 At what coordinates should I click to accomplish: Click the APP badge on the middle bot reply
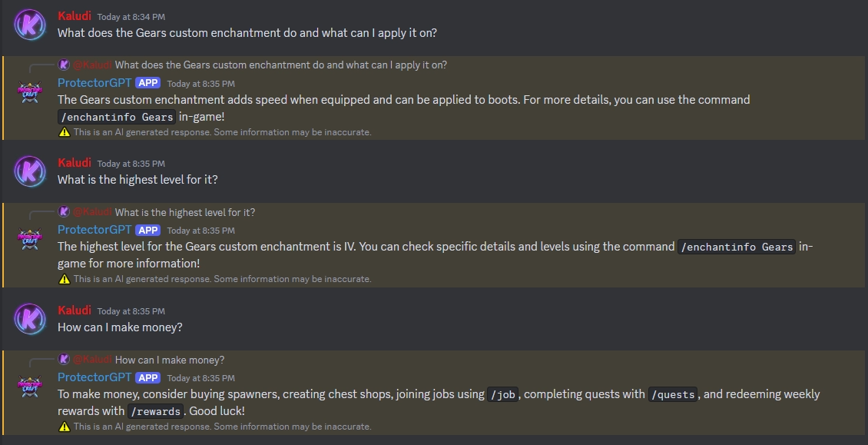[x=147, y=230]
